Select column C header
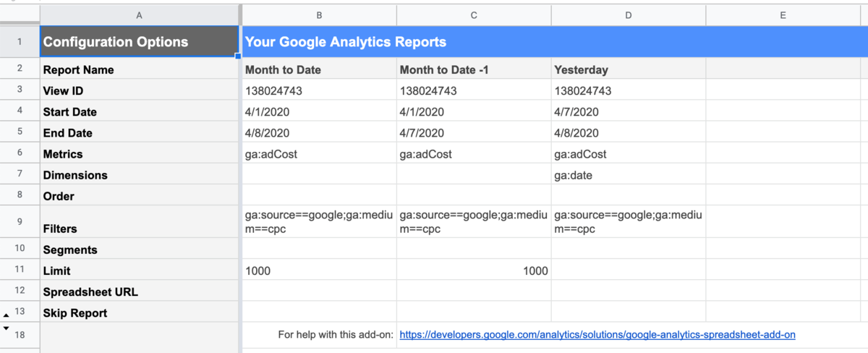 point(474,14)
